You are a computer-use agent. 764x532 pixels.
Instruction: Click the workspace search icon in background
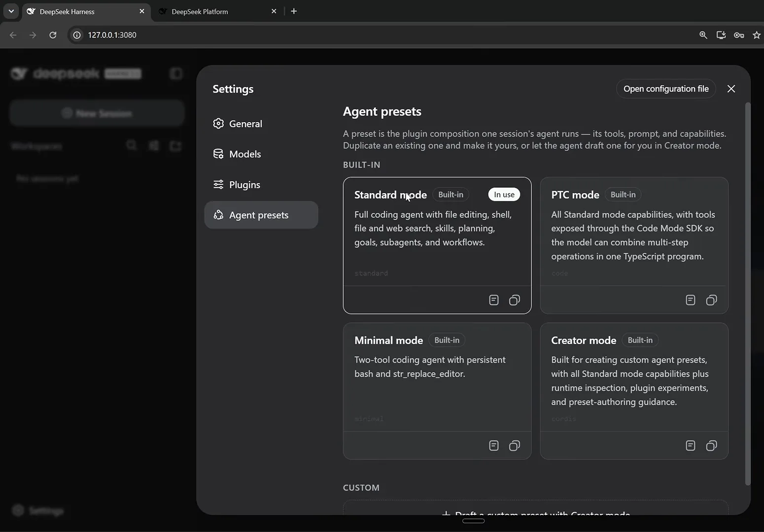coord(131,146)
